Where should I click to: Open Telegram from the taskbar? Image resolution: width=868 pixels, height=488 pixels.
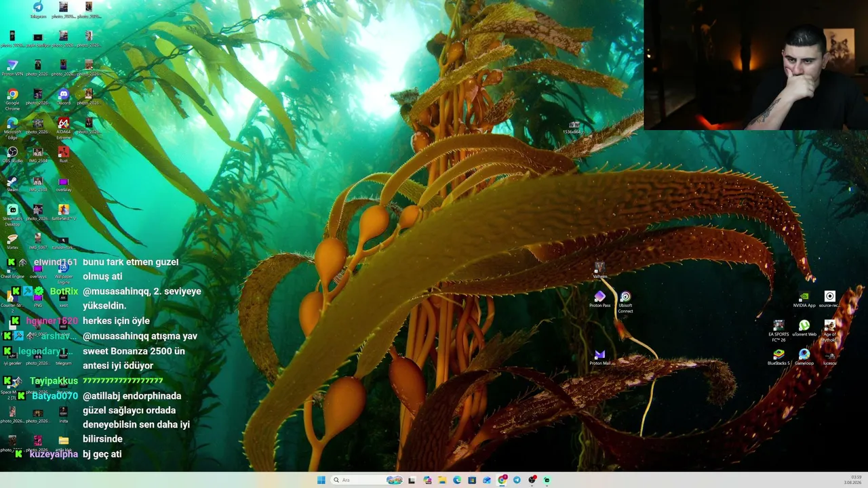[517, 480]
